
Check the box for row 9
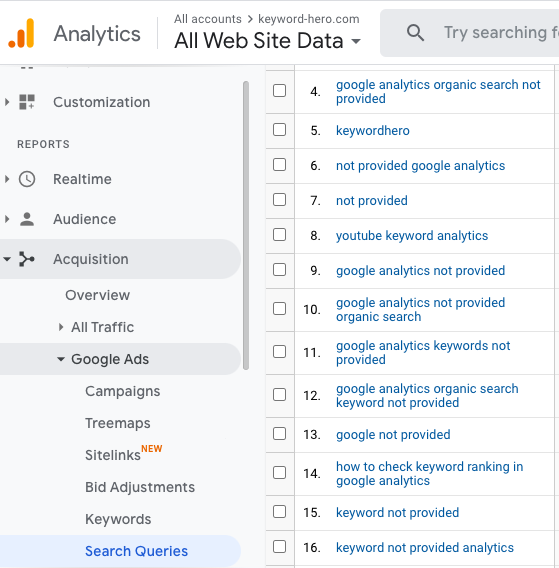pyautogui.click(x=279, y=270)
